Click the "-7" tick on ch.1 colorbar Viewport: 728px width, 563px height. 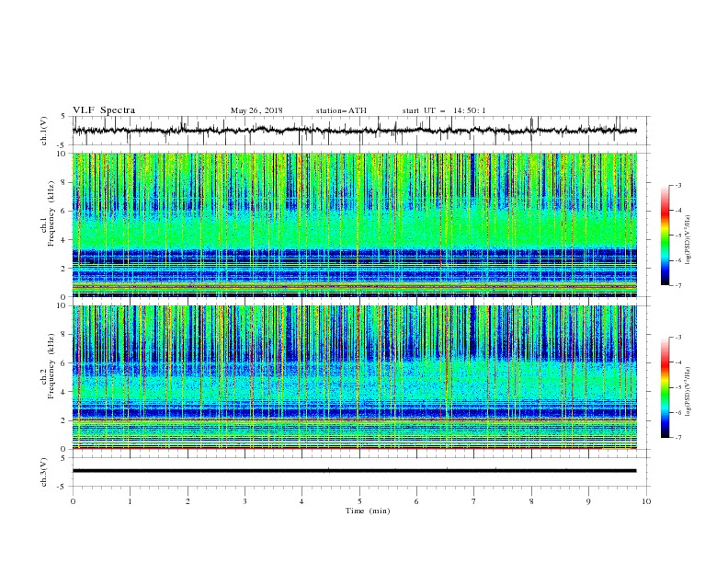click(x=677, y=285)
